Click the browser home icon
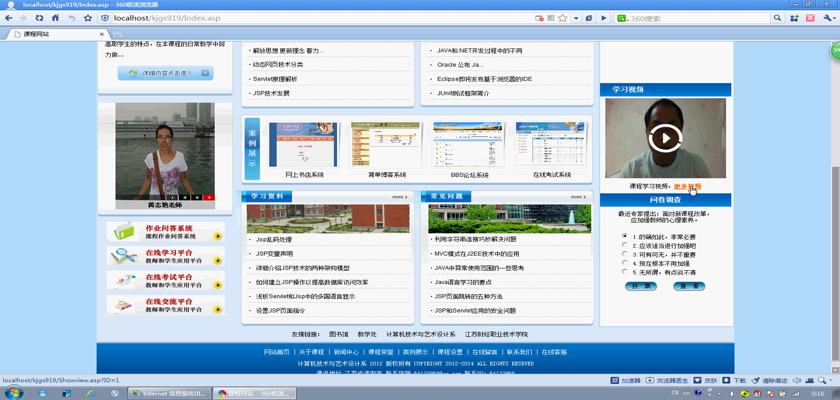The width and height of the screenshot is (840, 400). point(55,18)
